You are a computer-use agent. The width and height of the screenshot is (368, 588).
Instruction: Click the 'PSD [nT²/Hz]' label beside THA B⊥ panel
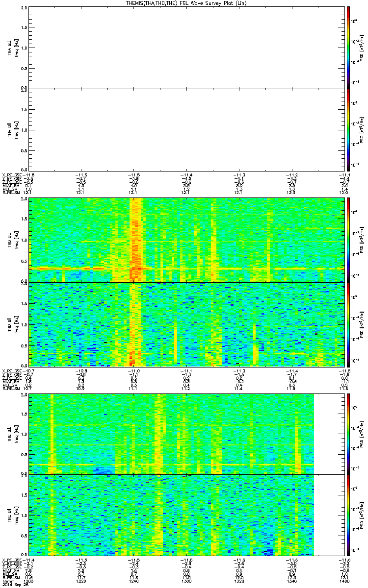[x=362, y=48]
